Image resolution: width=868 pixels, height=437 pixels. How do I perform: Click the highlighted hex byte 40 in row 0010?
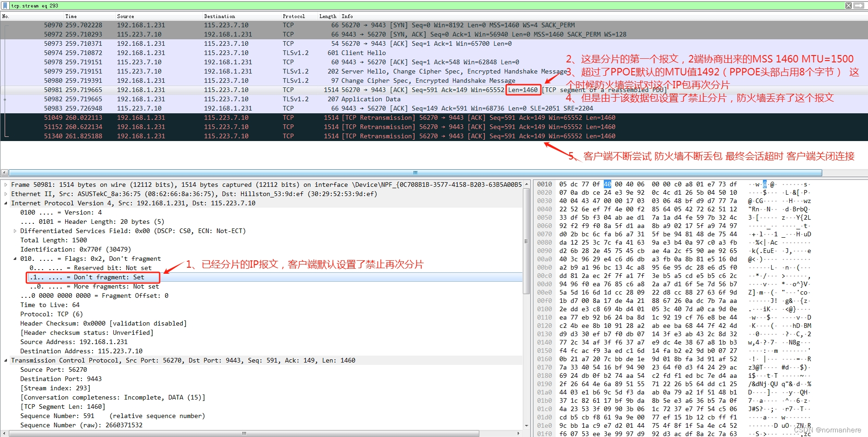(607, 184)
